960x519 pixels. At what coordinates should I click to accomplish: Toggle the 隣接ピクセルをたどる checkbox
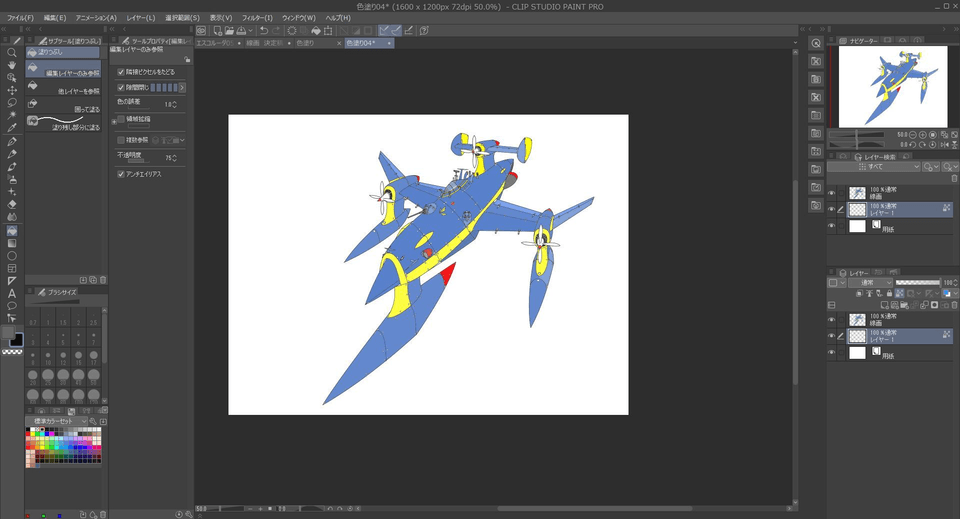(x=121, y=72)
